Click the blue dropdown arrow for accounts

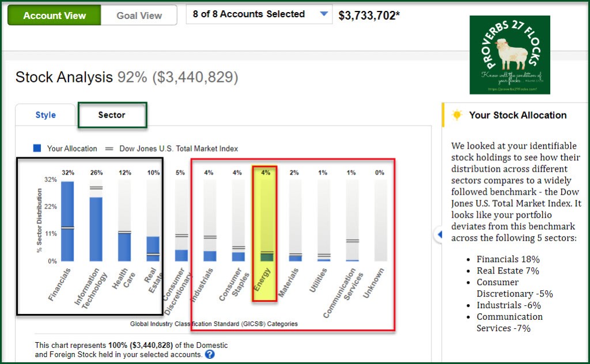[x=324, y=14]
